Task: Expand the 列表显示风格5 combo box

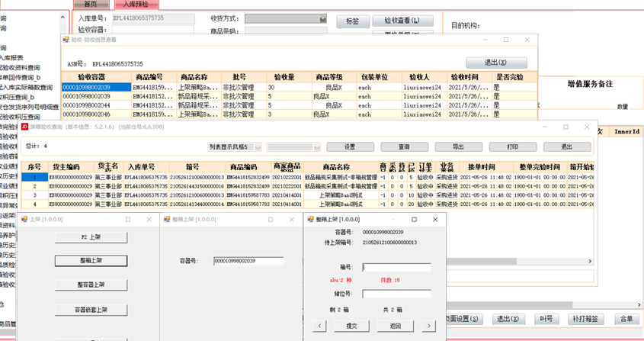Action: [258, 146]
